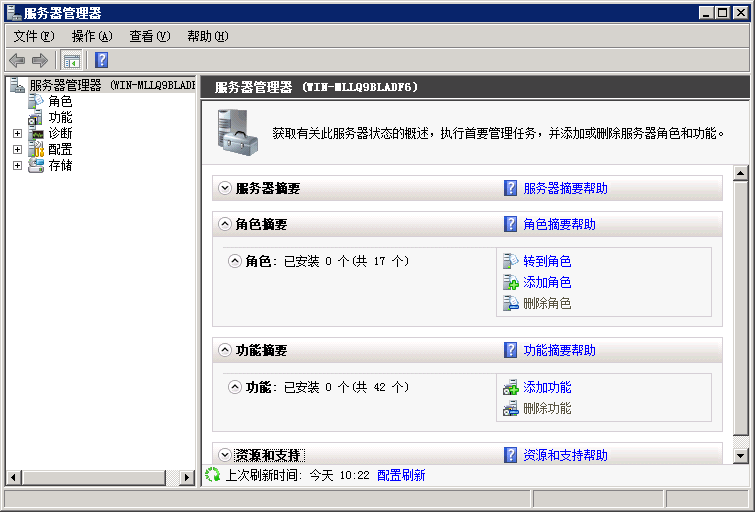This screenshot has height=512, width=755.
Task: Maximize the 服务器管理器 window
Action: 723,13
